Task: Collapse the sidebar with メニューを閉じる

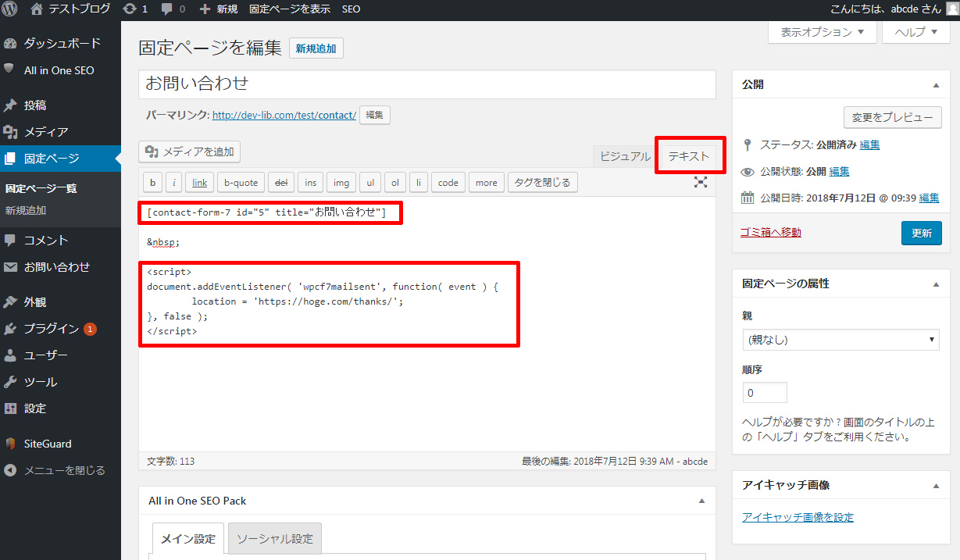Action: (64, 470)
